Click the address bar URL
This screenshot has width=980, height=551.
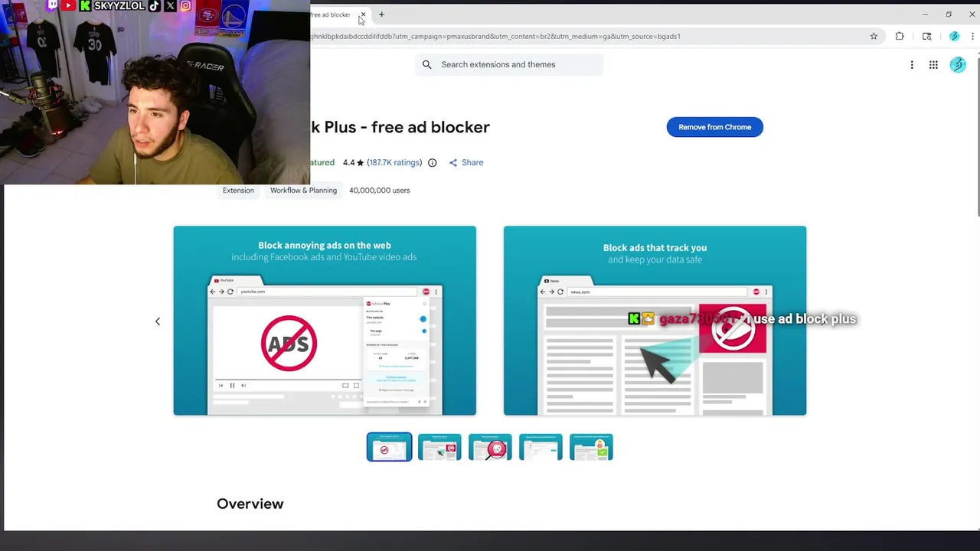pos(495,36)
